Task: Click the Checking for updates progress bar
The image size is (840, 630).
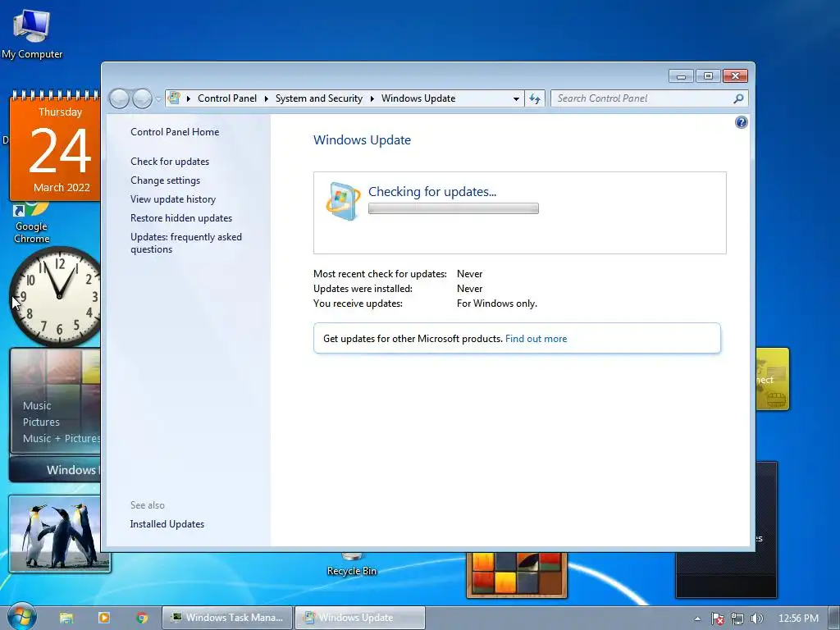Action: [453, 208]
